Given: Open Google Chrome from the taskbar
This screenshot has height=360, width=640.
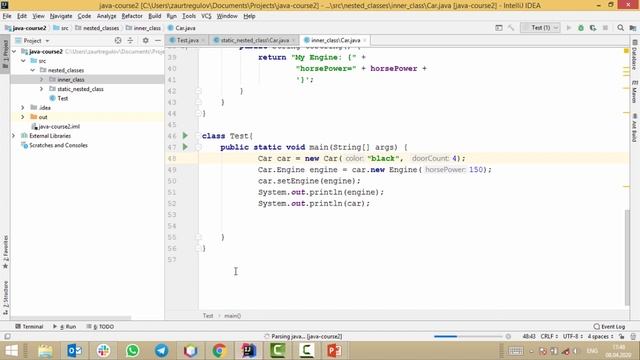Looking at the screenshot, I should coord(220,351).
